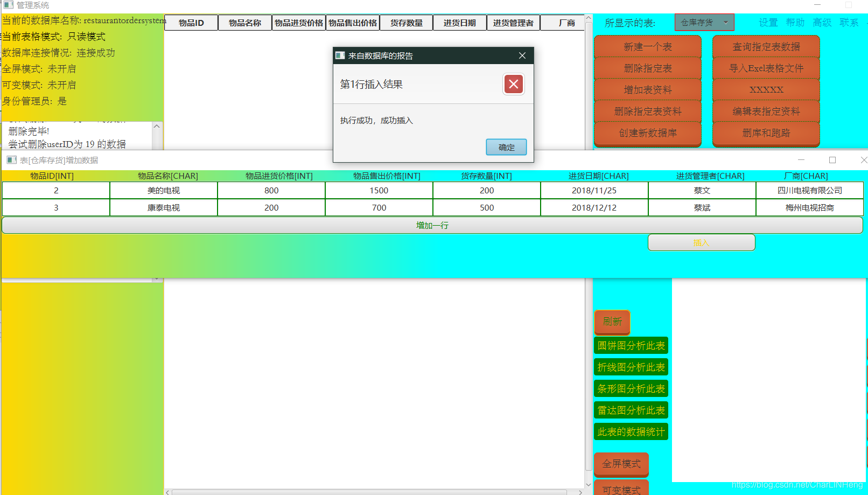Image resolution: width=868 pixels, height=495 pixels.
Task: Click 折线图分析此表 button
Action: point(631,367)
